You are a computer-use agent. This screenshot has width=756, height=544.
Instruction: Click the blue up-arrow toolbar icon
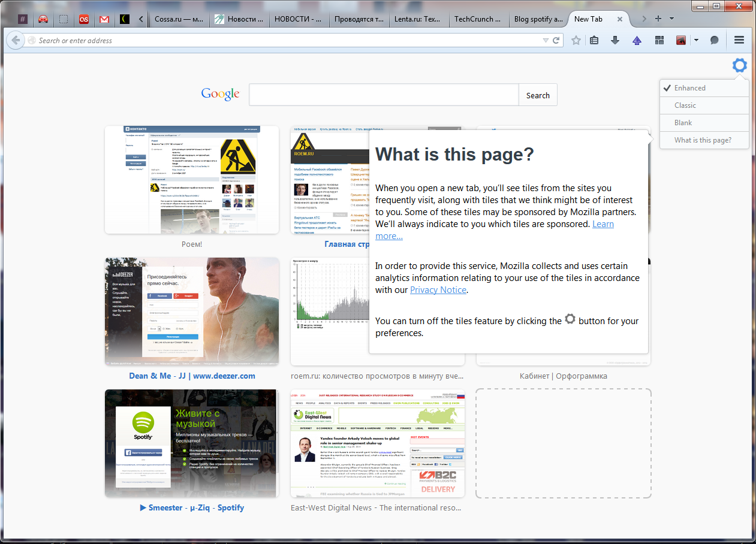click(x=637, y=40)
